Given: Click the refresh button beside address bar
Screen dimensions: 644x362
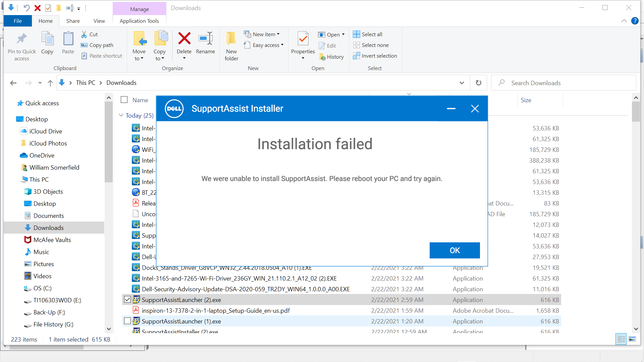Looking at the screenshot, I should tap(479, 83).
